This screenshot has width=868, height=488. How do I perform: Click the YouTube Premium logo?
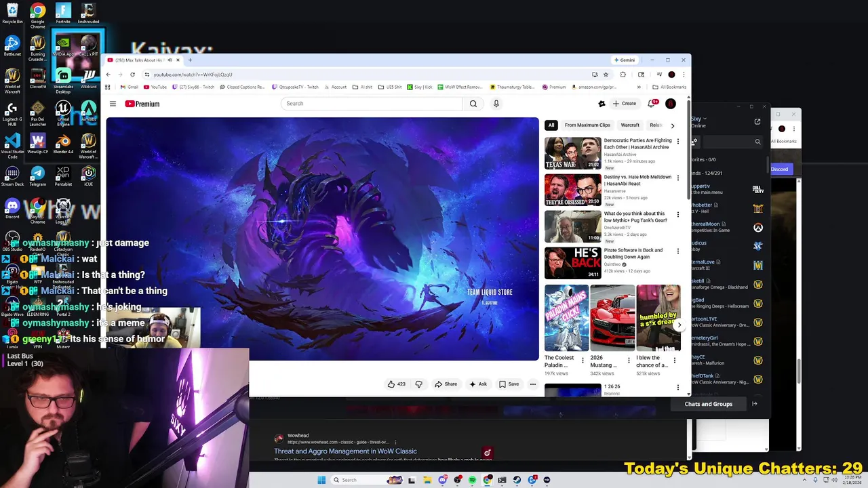pos(142,104)
